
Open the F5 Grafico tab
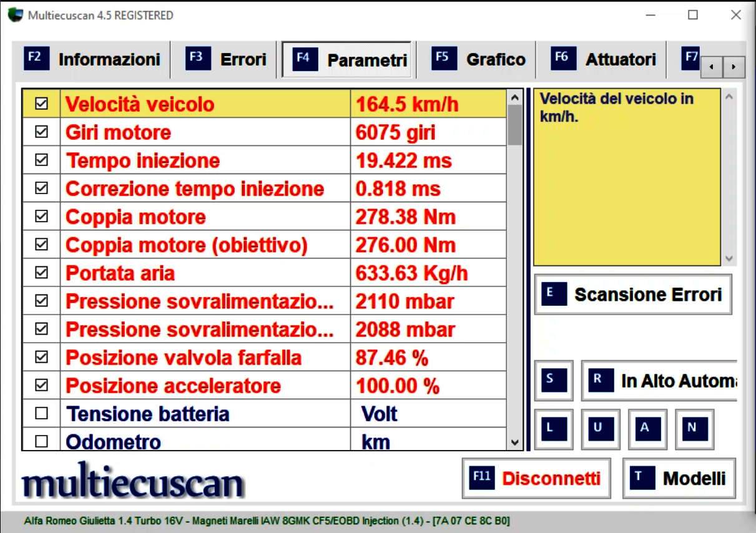[x=478, y=59]
